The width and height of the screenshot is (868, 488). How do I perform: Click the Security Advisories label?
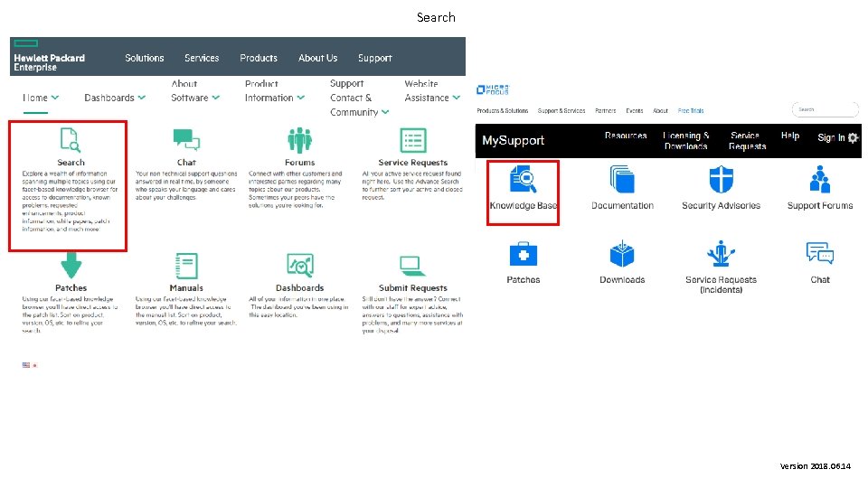click(721, 206)
